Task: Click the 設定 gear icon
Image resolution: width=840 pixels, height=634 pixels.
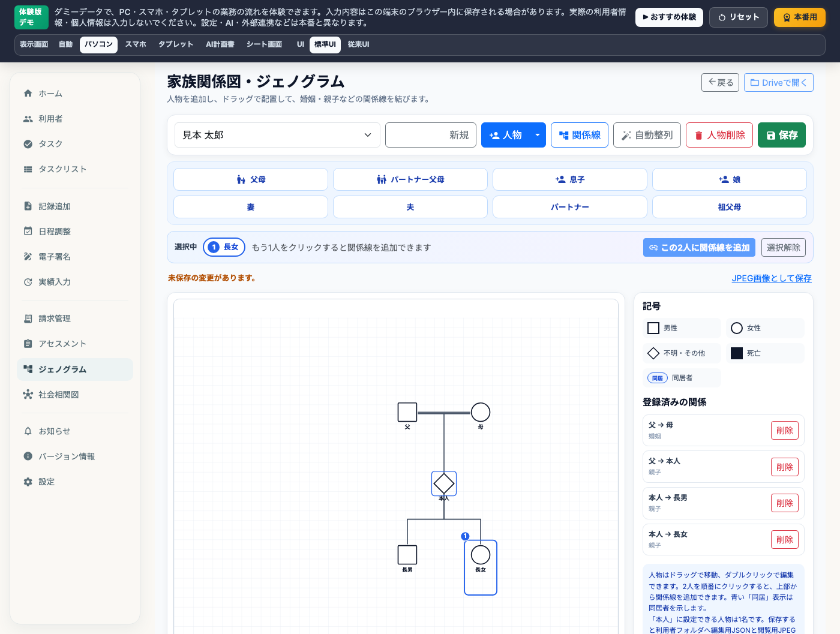Action: (28, 482)
